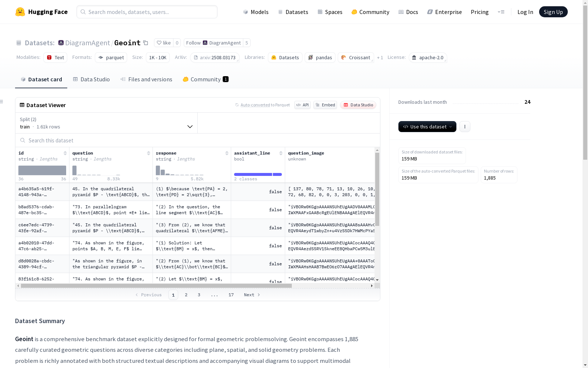Open the navigation overflow menu icon
588x368 pixels.
pyautogui.click(x=501, y=12)
